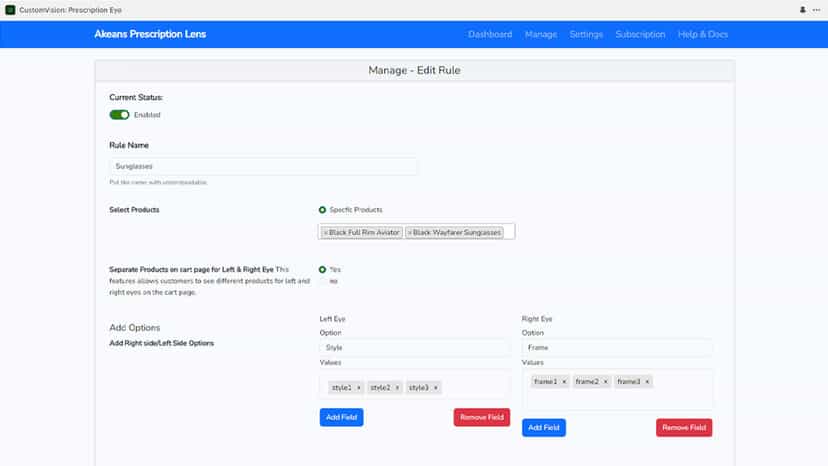Click the Right Eye Values tag box
This screenshot has height=466, width=828.
617,389
